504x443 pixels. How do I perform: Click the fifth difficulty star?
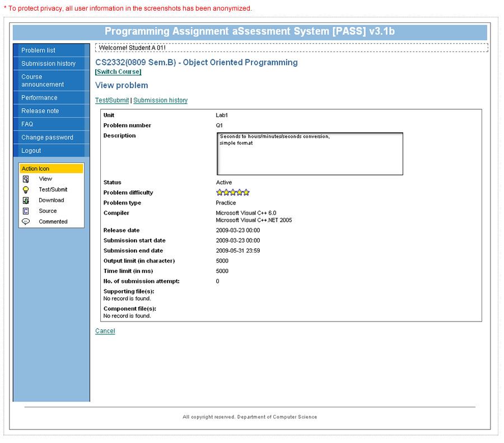click(246, 193)
